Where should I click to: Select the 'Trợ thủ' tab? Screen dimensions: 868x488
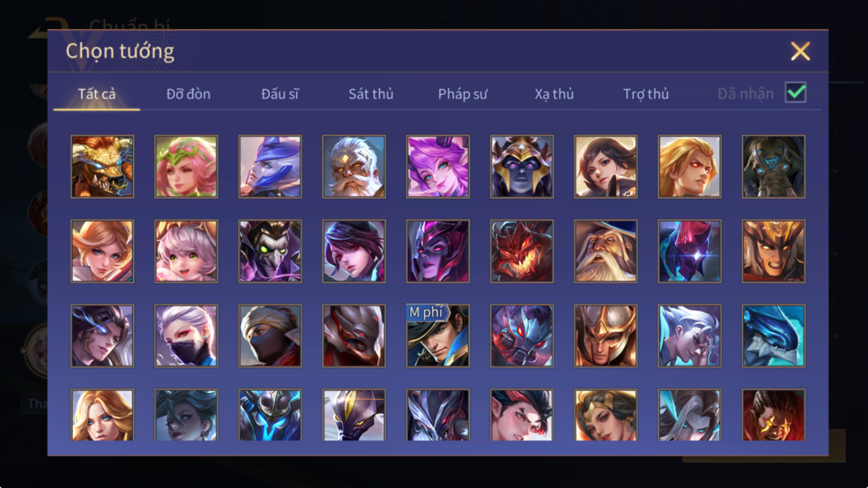point(646,94)
